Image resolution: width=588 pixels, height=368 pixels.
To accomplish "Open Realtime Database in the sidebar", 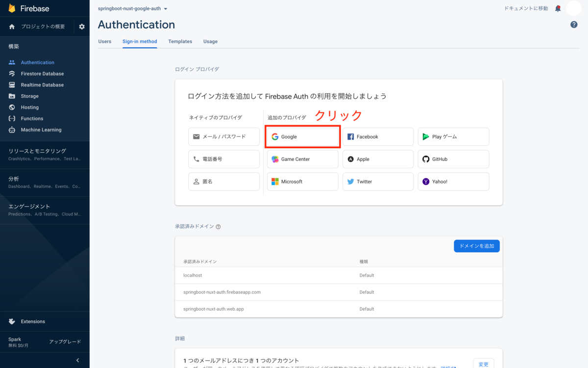I will point(42,85).
